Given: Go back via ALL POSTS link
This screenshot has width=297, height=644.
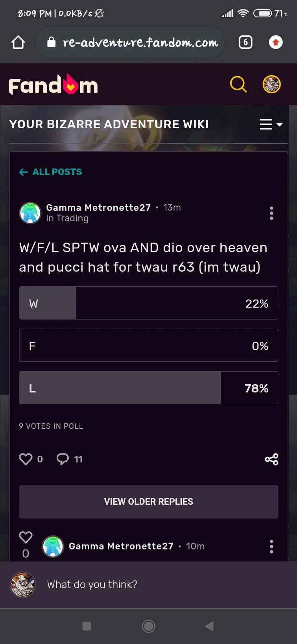Looking at the screenshot, I should pyautogui.click(x=50, y=172).
